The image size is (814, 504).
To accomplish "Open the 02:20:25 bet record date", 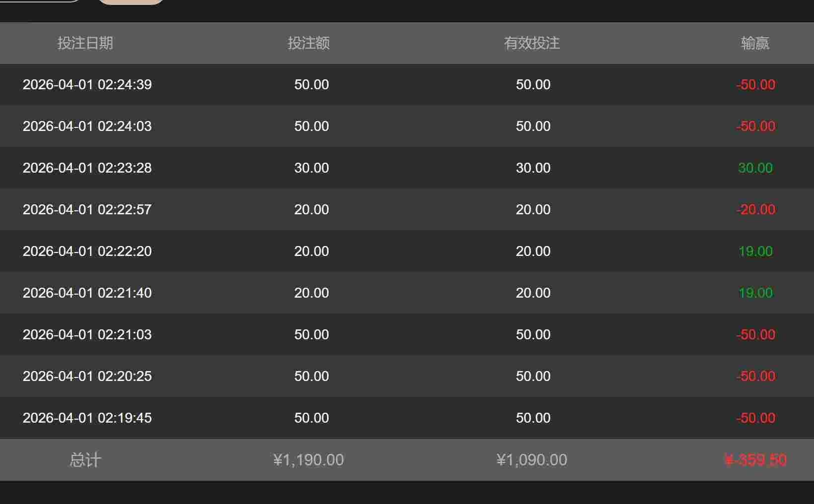I will [87, 376].
